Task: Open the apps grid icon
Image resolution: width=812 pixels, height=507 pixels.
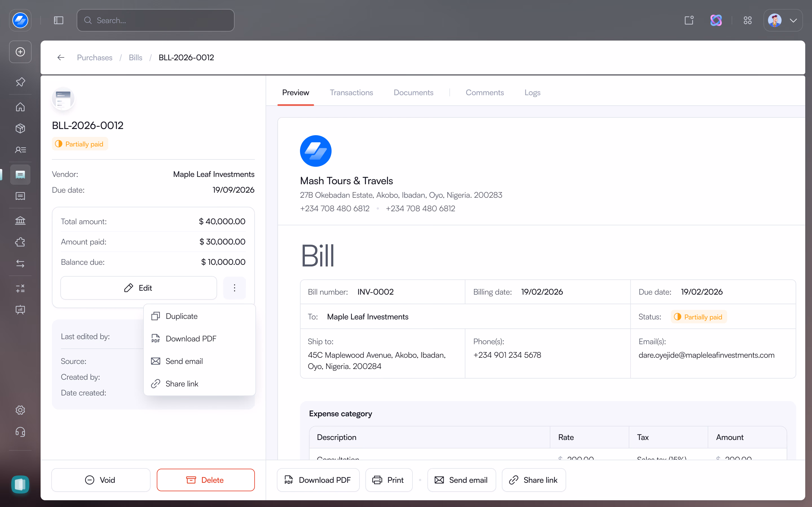Action: pos(748,21)
